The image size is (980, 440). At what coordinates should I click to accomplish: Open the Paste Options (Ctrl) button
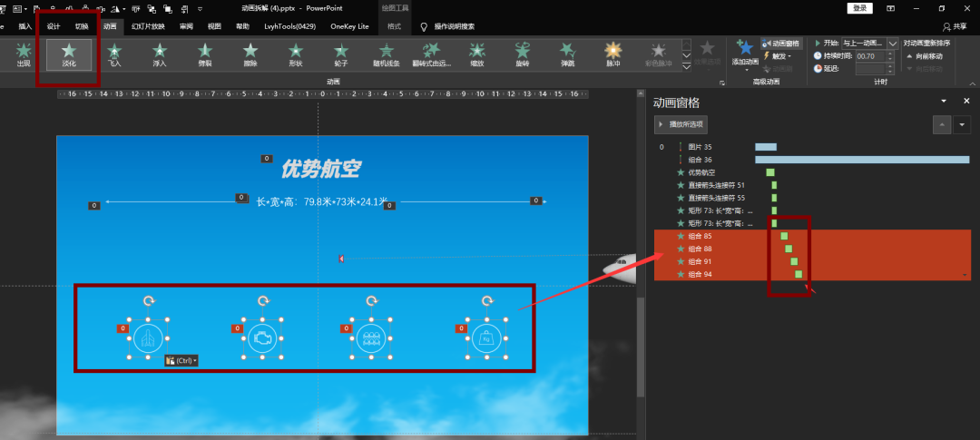181,360
